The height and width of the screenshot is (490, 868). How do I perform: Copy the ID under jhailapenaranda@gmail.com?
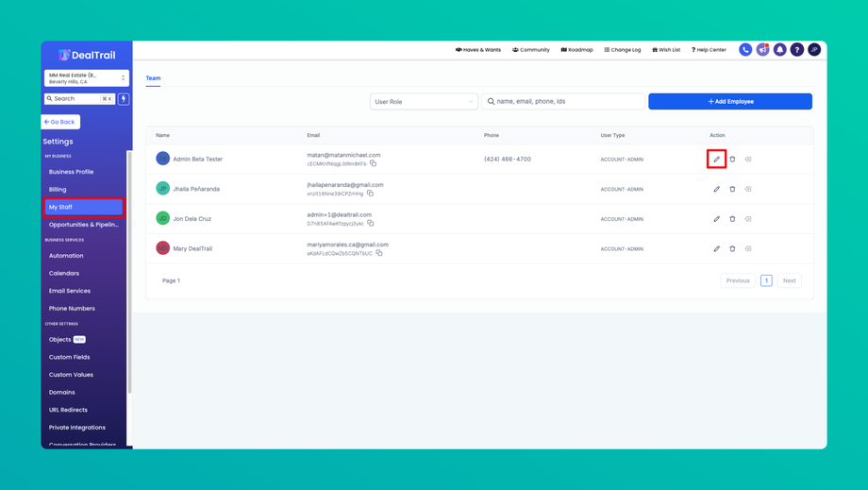[x=371, y=194]
